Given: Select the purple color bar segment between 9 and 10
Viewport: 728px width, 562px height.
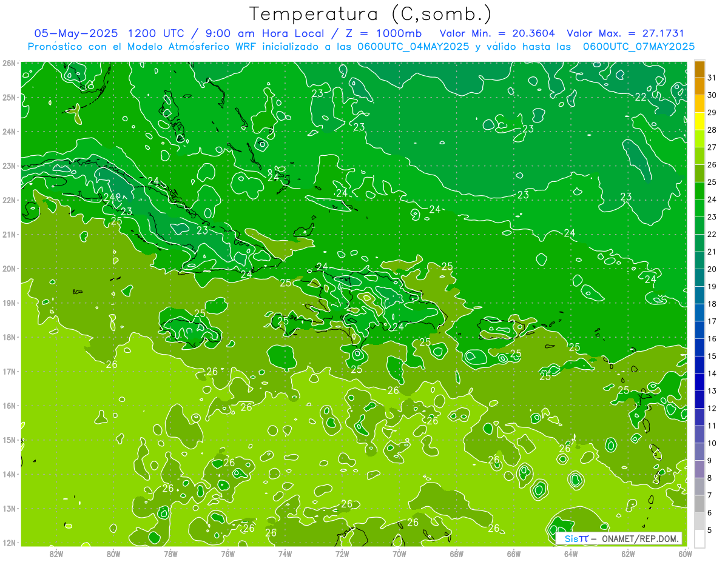Looking at the screenshot, I should click(x=699, y=452).
